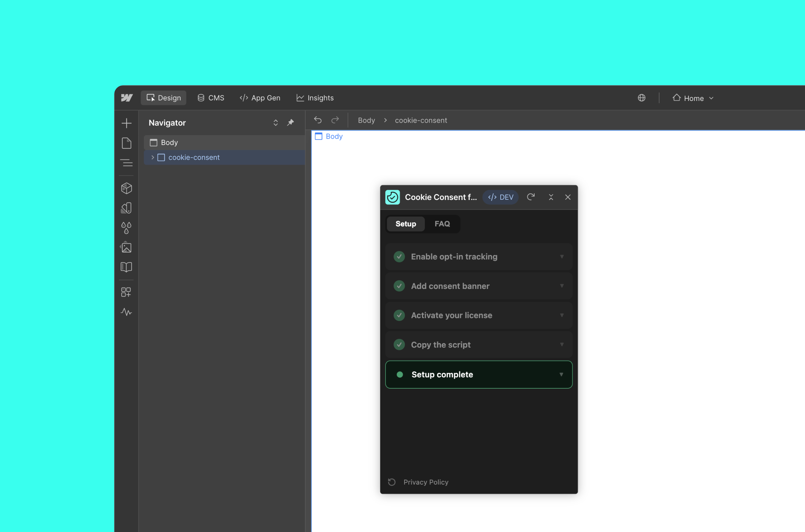Screen dimensions: 805x532
Task: Open the Home page dropdown
Action: 693,98
